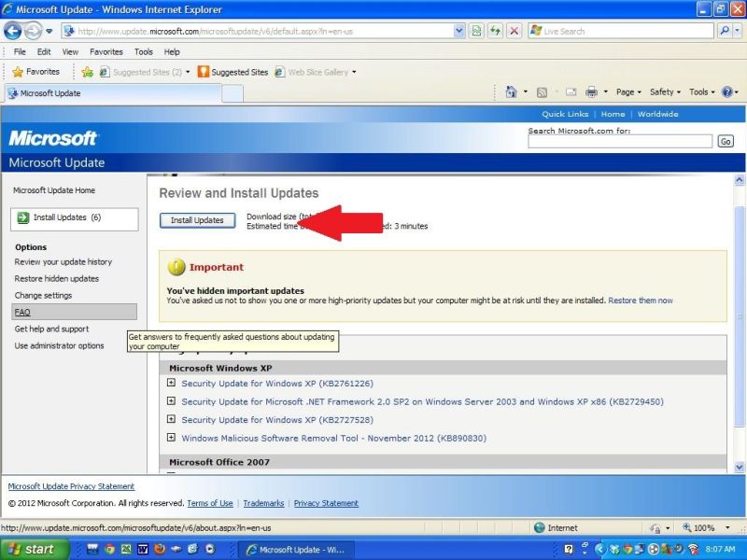The image size is (747, 560).
Task: Click the Install Updates (6) sidebar item
Action: (75, 219)
